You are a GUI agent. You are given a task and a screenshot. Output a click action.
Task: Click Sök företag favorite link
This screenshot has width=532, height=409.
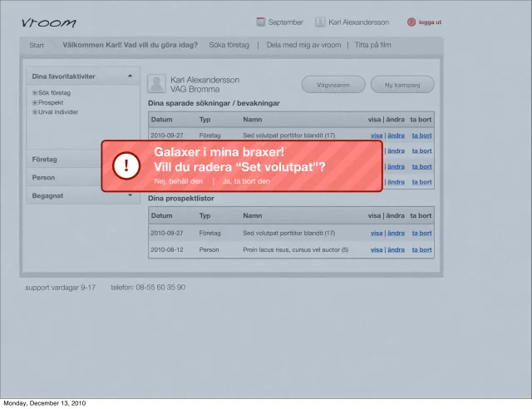(x=54, y=92)
